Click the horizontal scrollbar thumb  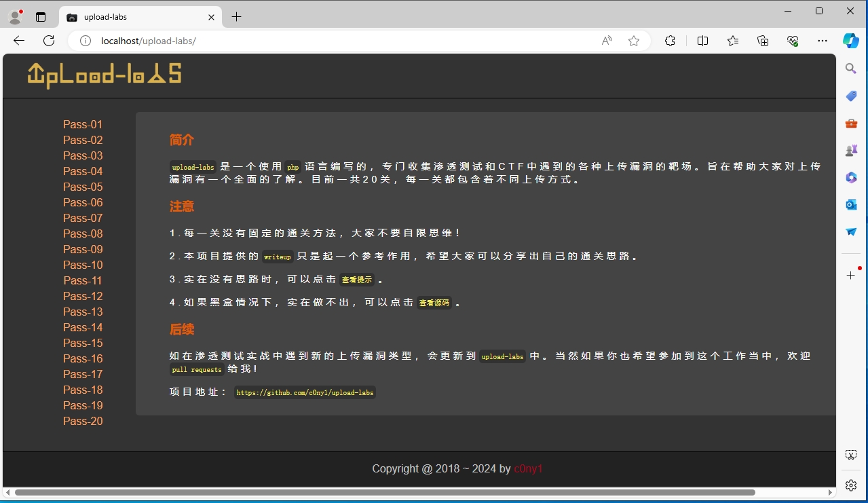(x=385, y=492)
